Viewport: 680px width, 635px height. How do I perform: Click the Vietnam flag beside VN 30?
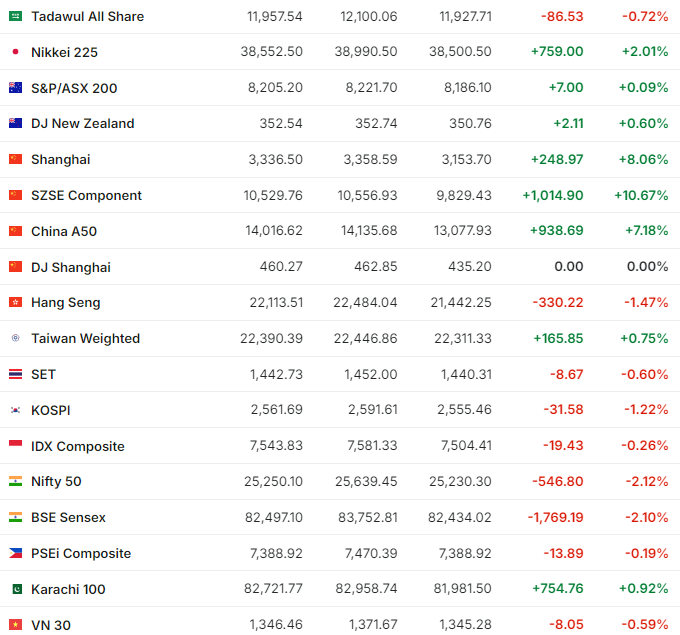point(15,625)
